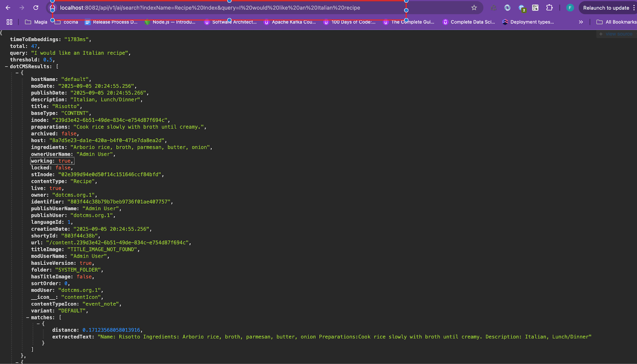Screen dimensions: 637x364
Task: Reload the page with the refresh icon
Action: tap(36, 8)
